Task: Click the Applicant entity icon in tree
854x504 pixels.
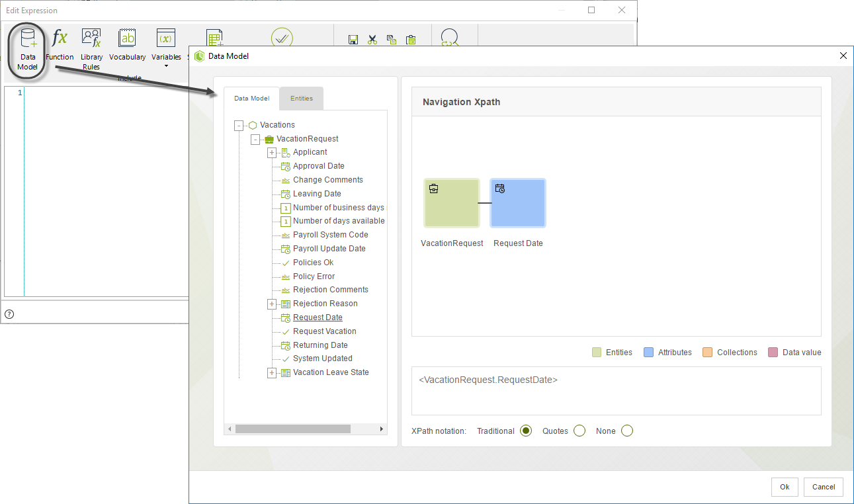Action: coord(286,153)
